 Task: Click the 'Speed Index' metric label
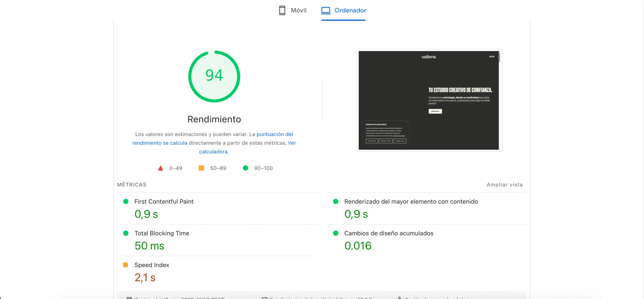tap(152, 265)
